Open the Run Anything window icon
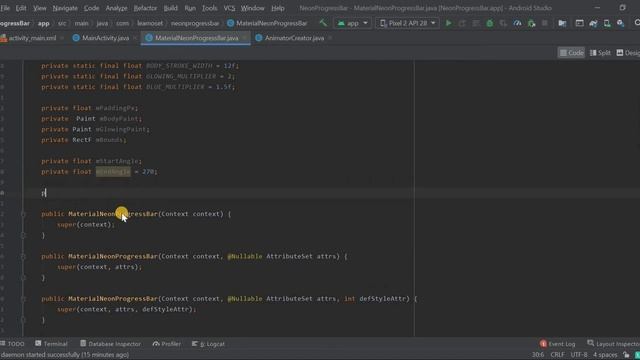640x360 pixels. click(x=579, y=23)
